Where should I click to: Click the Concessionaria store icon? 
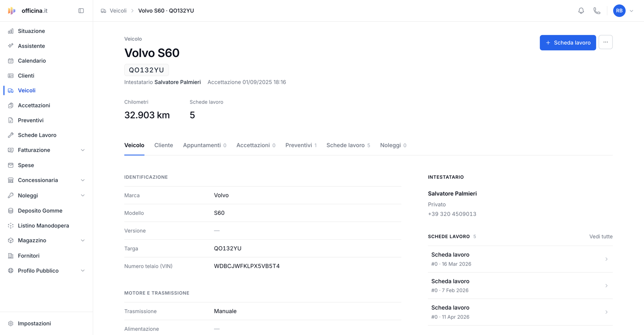(x=11, y=180)
